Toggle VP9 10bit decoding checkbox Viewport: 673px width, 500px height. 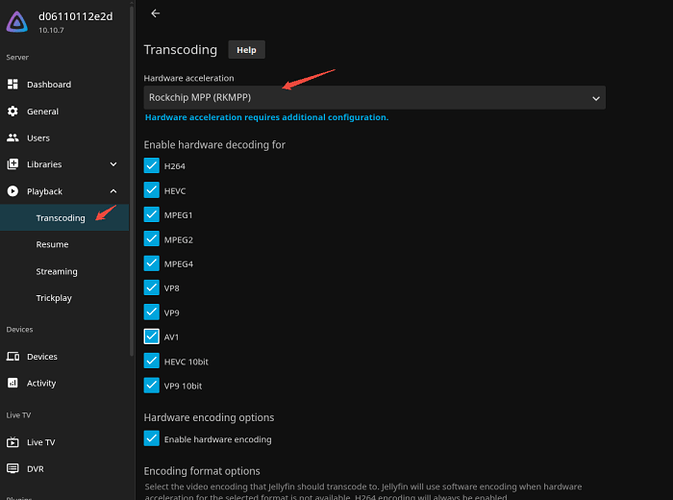(152, 385)
